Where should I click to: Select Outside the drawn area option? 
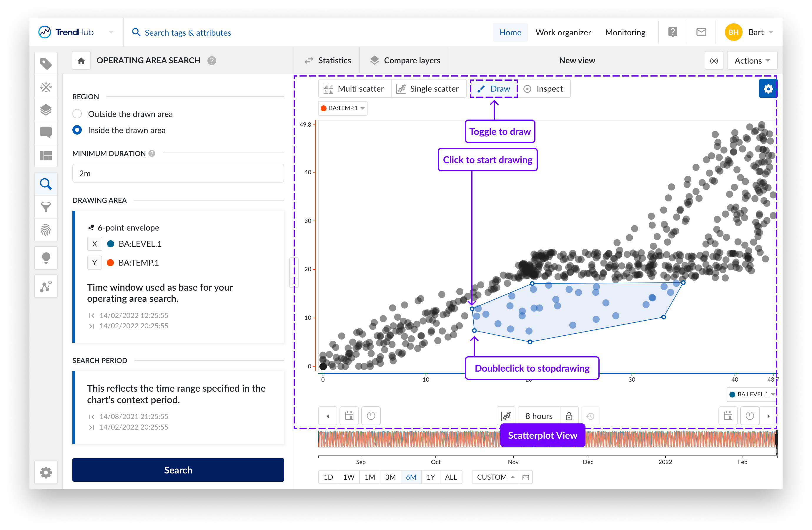tap(77, 114)
